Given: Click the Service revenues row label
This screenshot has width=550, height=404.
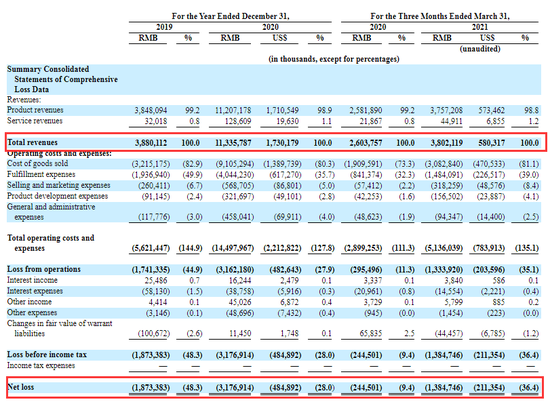Looking at the screenshot, I should tap(35, 121).
